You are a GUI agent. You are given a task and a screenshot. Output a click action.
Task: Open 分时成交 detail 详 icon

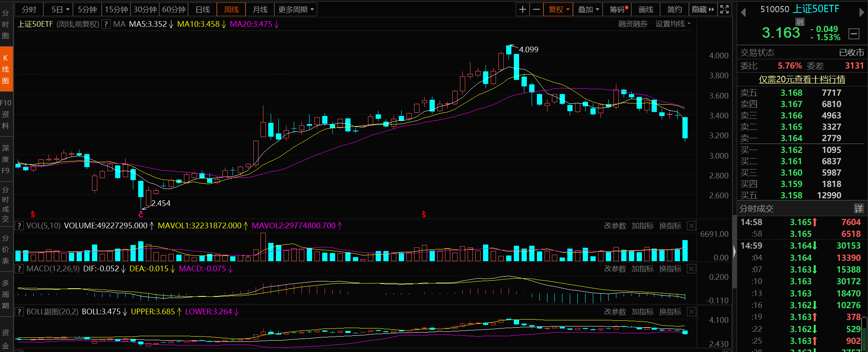859,208
